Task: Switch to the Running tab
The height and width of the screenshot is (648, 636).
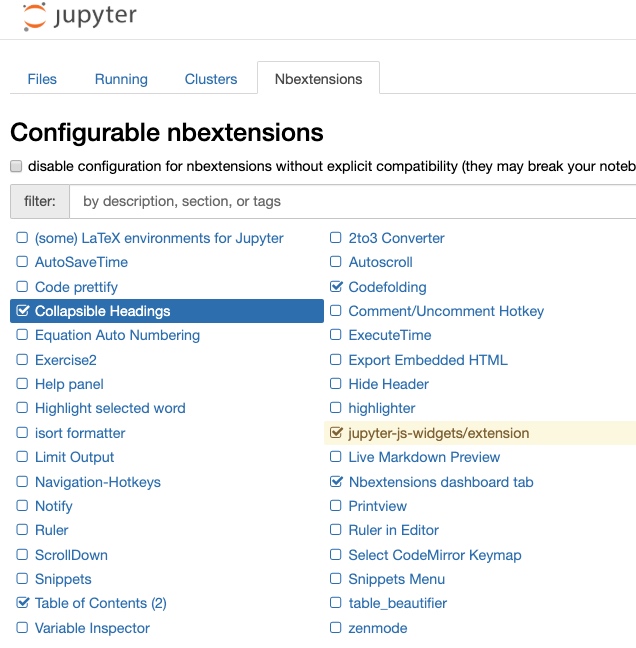Action: pos(121,79)
